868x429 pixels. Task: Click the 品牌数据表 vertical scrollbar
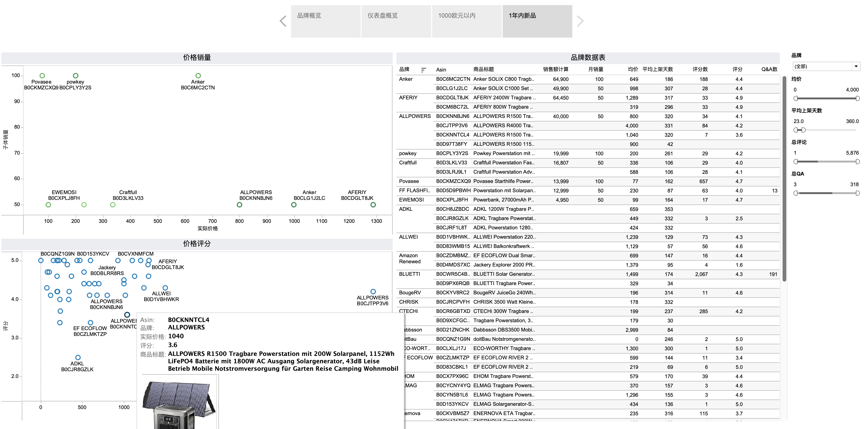click(x=784, y=179)
